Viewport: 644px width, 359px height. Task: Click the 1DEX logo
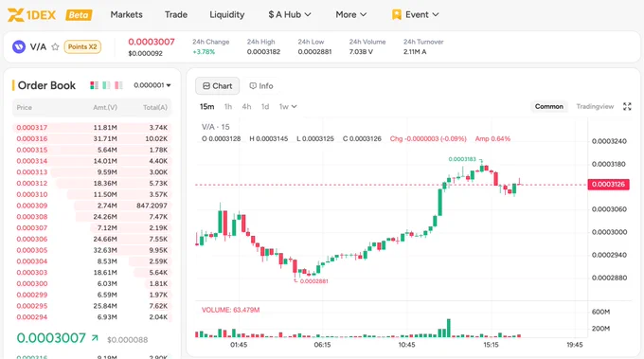(x=31, y=15)
